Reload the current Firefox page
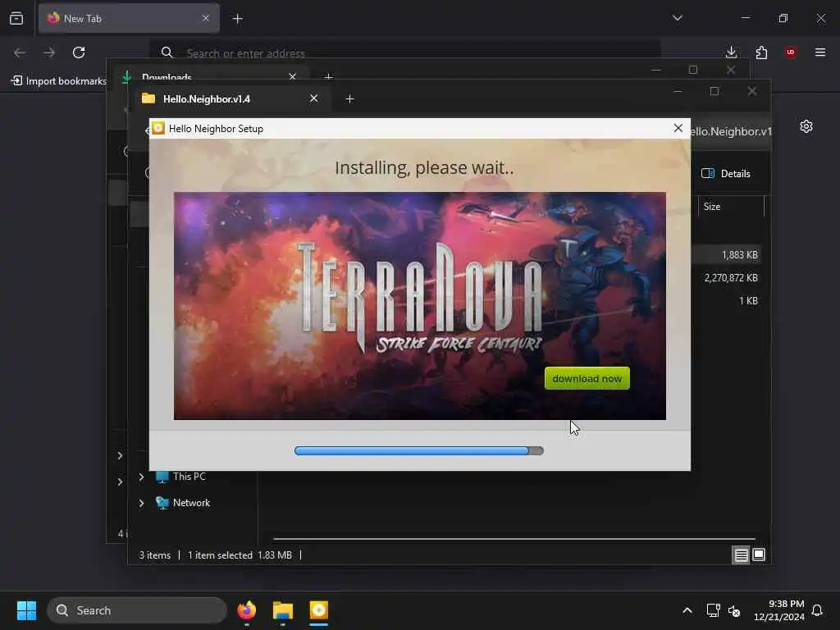 tap(79, 52)
